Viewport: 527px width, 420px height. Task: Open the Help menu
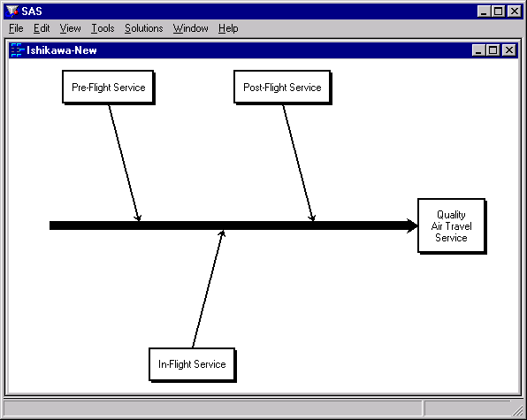(x=228, y=28)
